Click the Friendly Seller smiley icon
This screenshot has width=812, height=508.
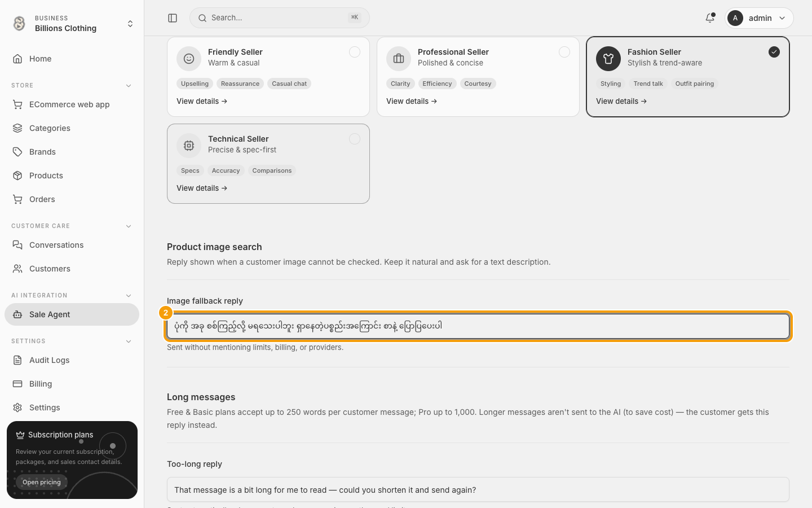(189, 59)
